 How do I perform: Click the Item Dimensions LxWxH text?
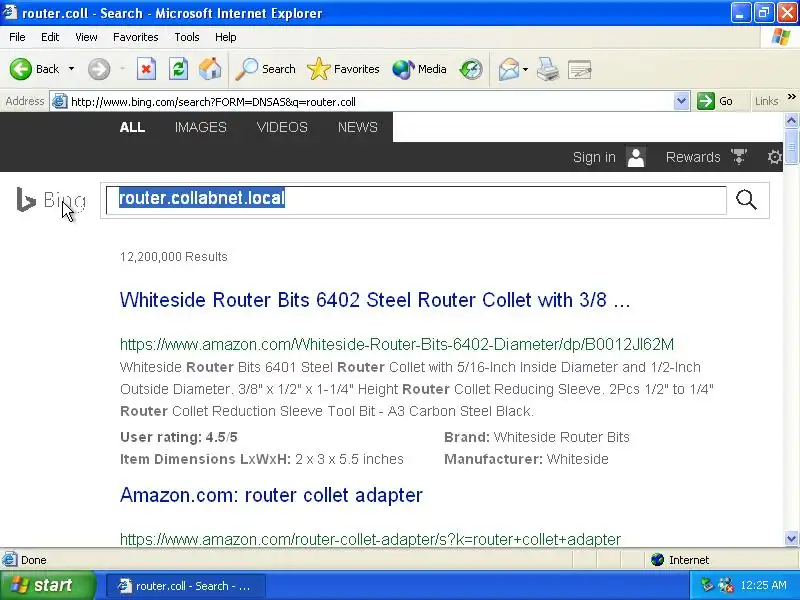(262, 459)
